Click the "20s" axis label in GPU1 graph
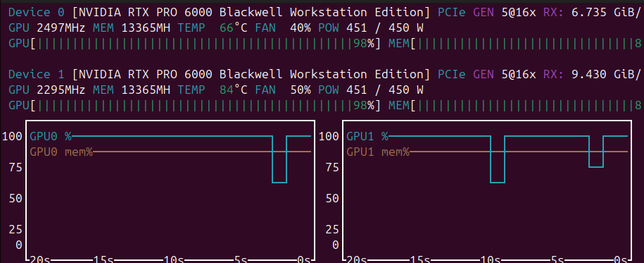 pos(357,259)
